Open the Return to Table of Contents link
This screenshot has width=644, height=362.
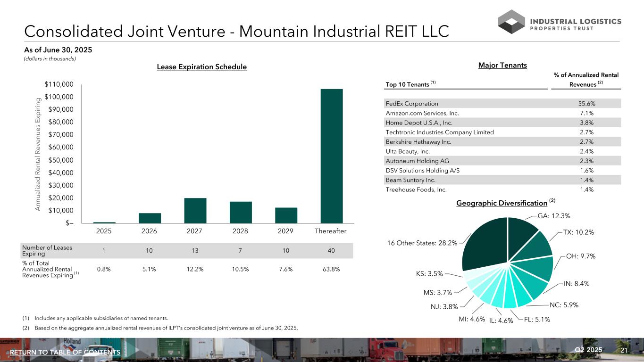click(65, 353)
